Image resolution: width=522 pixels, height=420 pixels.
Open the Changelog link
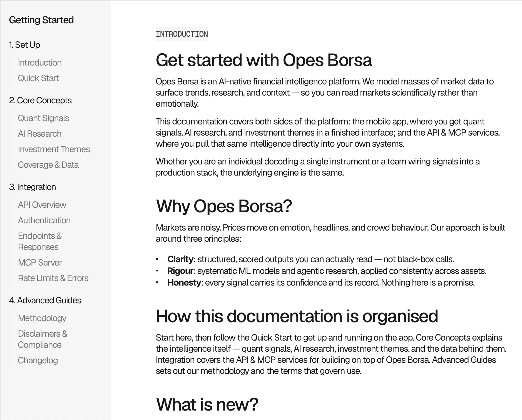38,361
